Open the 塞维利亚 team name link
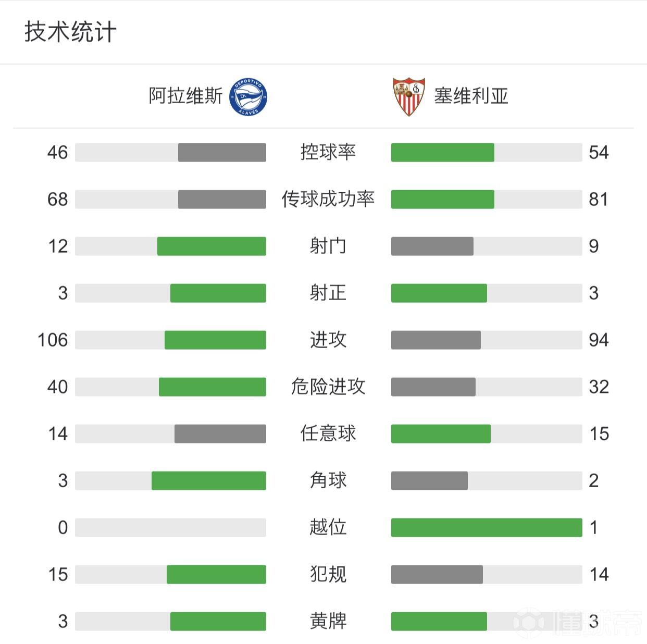 pos(471,96)
